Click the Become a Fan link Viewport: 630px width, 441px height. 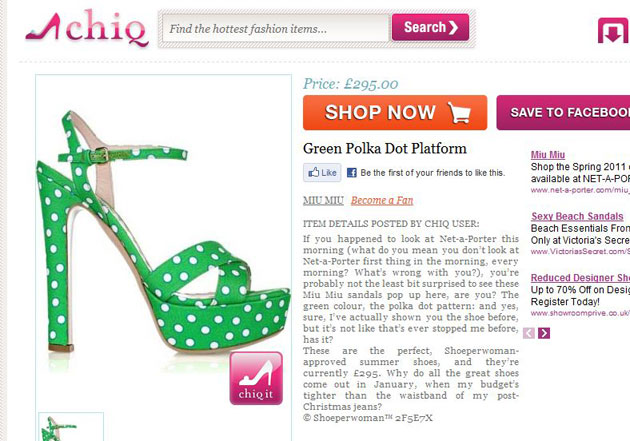click(x=382, y=200)
